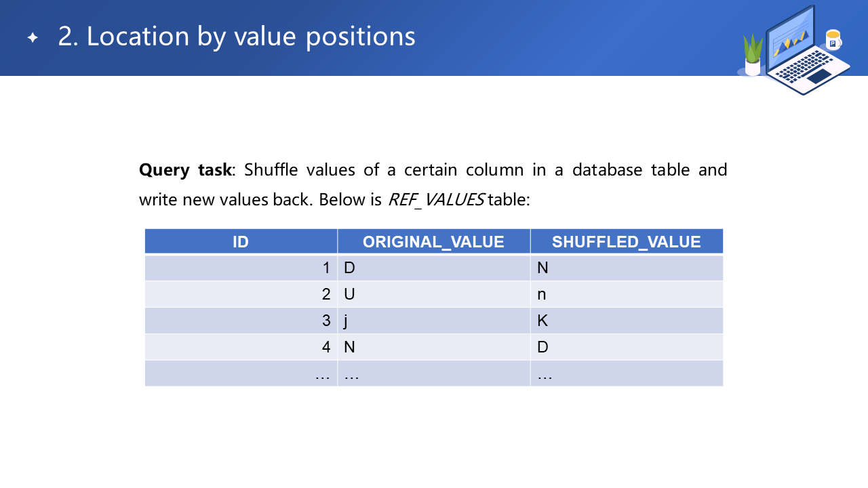868x488 pixels.
Task: Select the SHUFFLED_VALUE cell containing K
Action: (x=626, y=321)
